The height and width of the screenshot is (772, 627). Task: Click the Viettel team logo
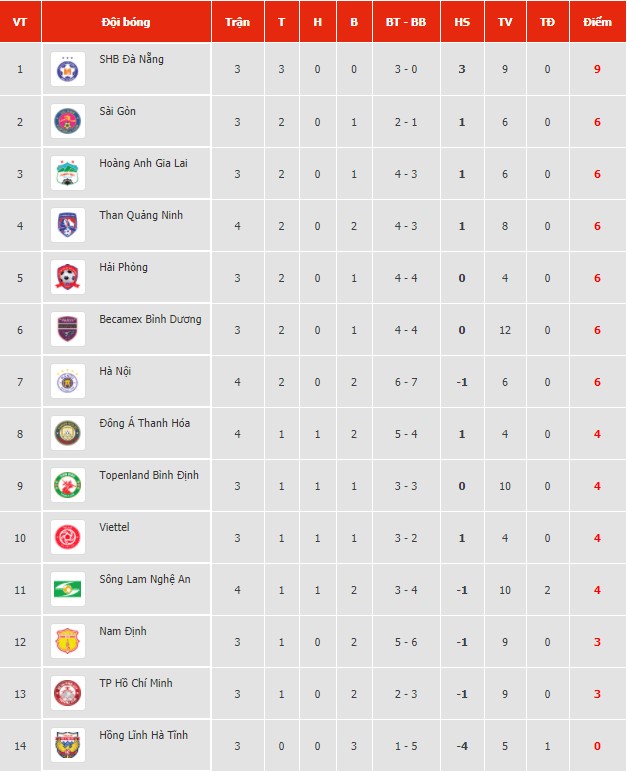click(68, 537)
